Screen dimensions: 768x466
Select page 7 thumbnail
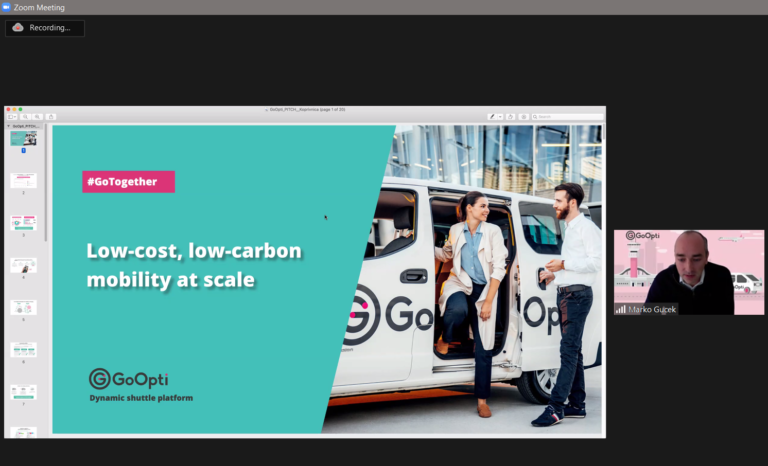24,392
